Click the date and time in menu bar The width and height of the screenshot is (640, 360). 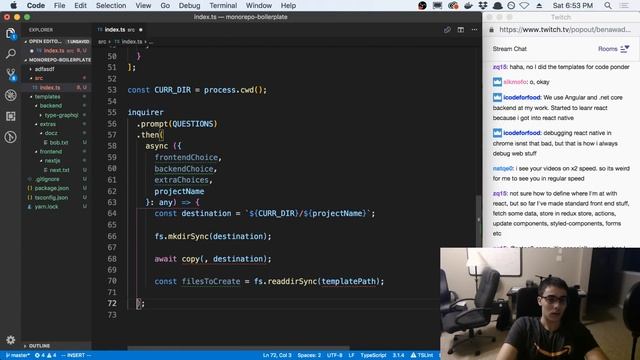pyautogui.click(x=573, y=5)
